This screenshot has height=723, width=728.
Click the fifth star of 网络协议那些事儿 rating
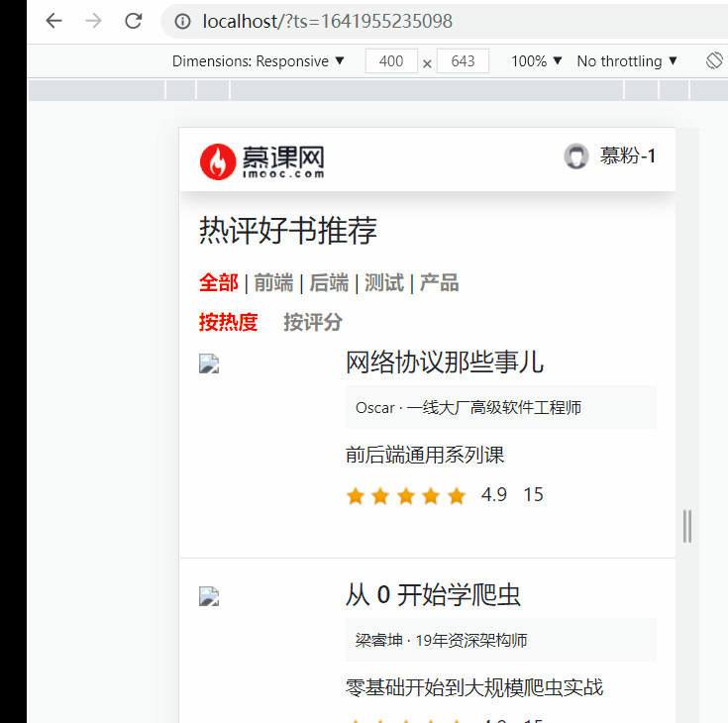pyautogui.click(x=457, y=496)
